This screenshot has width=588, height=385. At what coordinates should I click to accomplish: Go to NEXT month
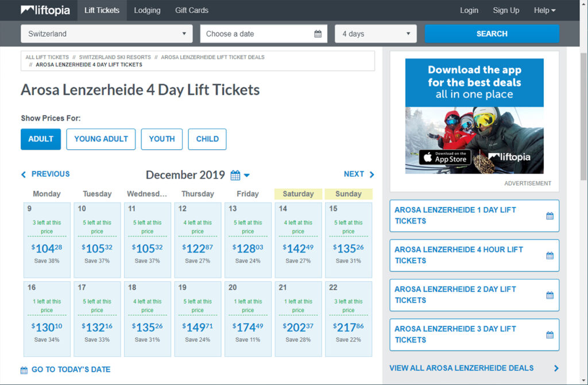354,174
